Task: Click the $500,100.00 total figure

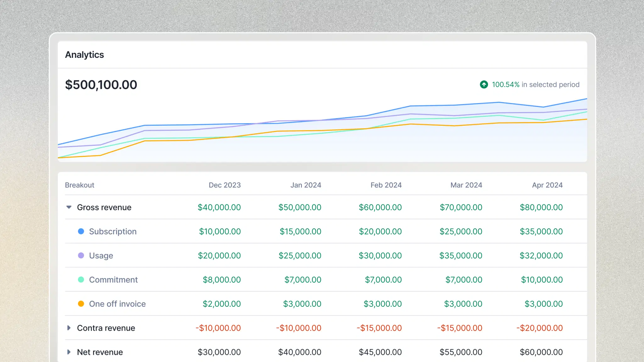Action: click(101, 84)
